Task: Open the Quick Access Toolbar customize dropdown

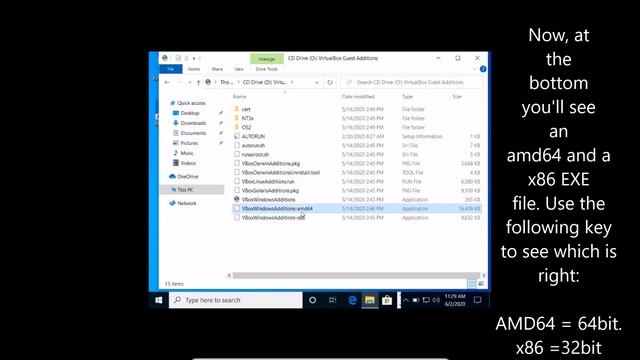Action: [x=194, y=58]
